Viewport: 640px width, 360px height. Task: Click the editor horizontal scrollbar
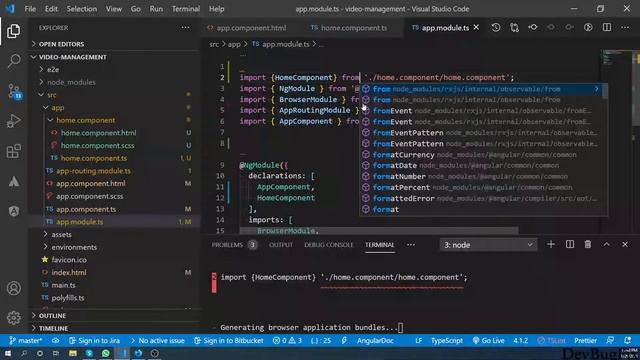coord(379,231)
